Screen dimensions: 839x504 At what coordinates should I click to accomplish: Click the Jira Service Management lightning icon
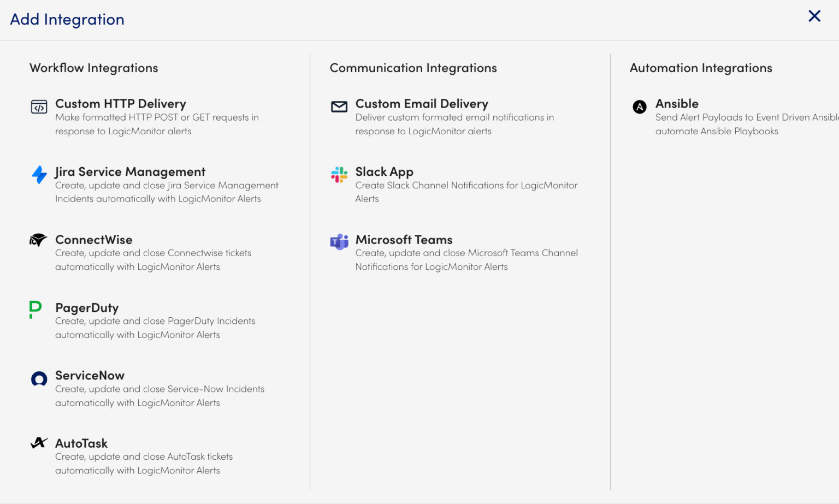tap(39, 175)
